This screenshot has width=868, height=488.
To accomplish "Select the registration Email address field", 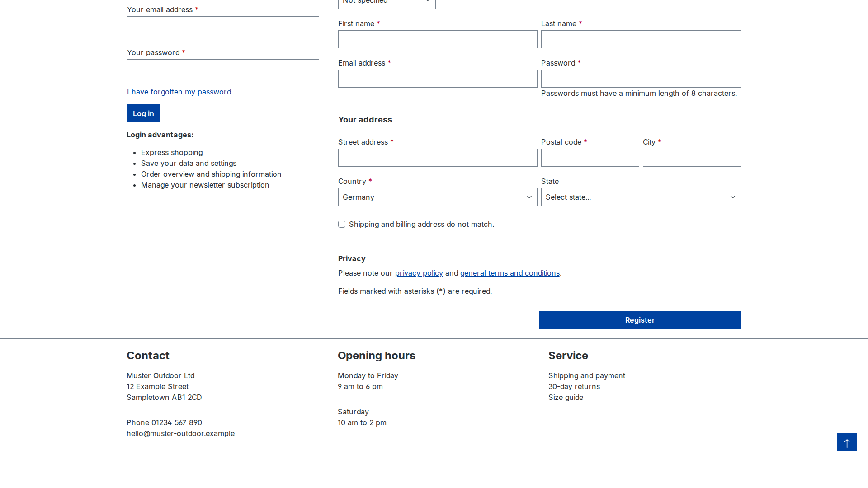I will pyautogui.click(x=438, y=79).
